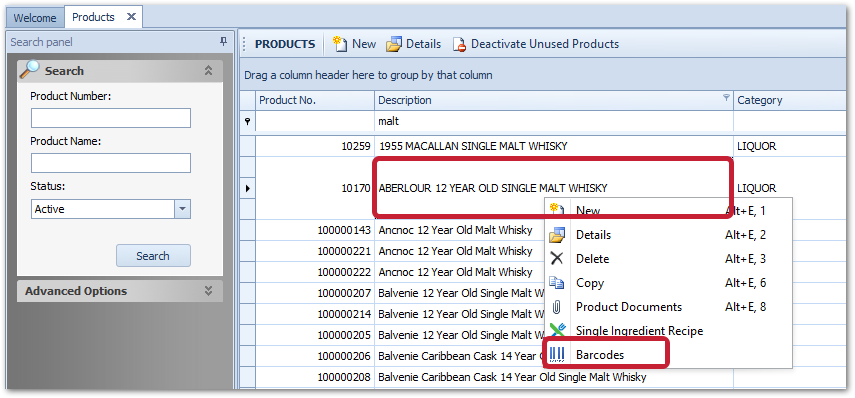Image resolution: width=855 pixels, height=398 pixels.
Task: Pin the Search panel with pushpin icon
Action: (222, 42)
